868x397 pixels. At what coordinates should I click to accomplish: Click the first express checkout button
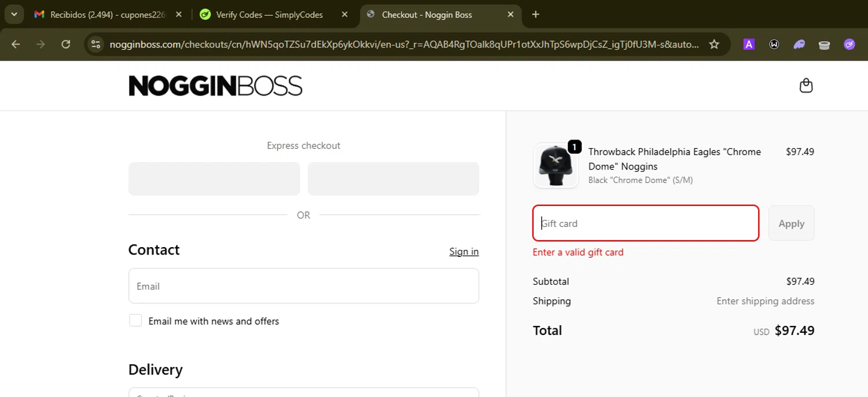[x=214, y=179]
